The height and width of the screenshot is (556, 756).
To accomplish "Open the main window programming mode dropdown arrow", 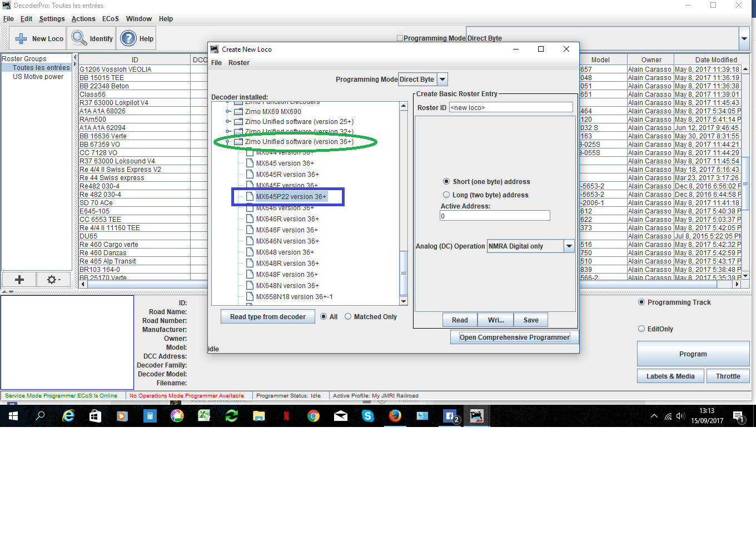I will point(744,38).
